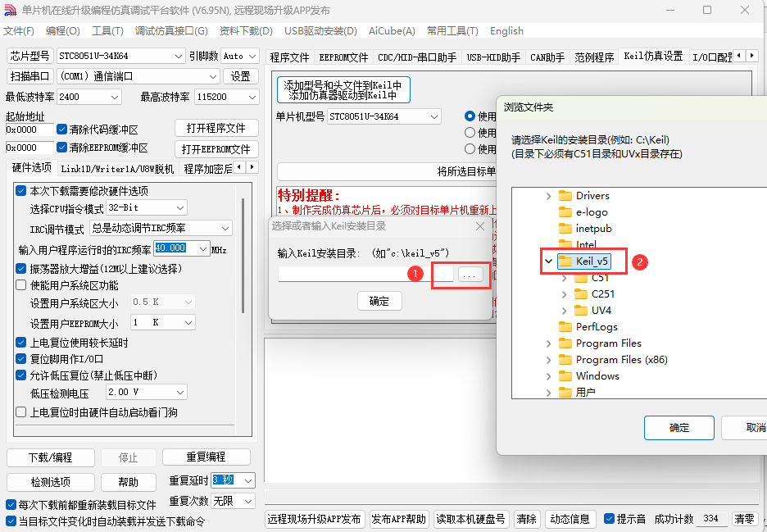This screenshot has width=767, height=532.
Task: Open the AiCube(A) menu
Action: (x=392, y=31)
